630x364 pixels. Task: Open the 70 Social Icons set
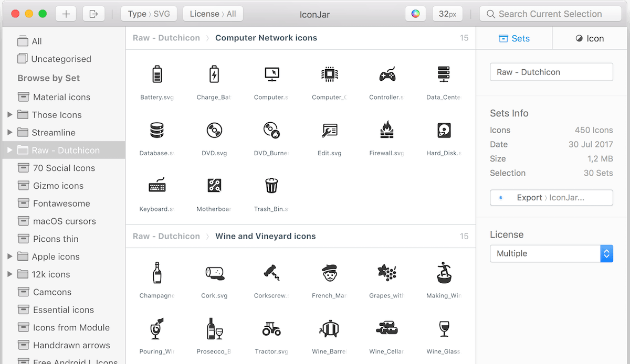64,168
